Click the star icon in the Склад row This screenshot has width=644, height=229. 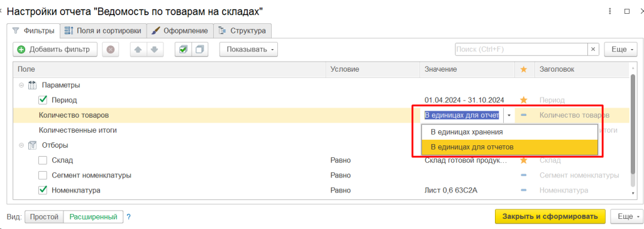pyautogui.click(x=523, y=160)
